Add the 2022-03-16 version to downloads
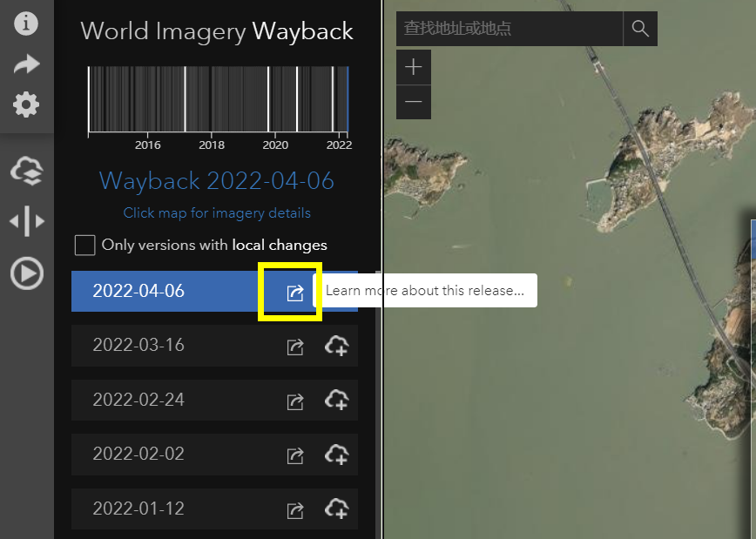The height and width of the screenshot is (539, 756). 337,346
